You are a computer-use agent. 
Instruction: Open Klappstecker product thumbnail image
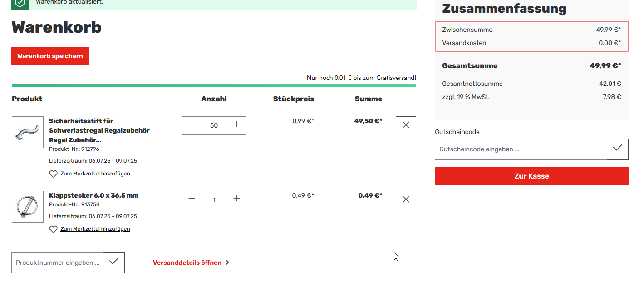click(28, 207)
